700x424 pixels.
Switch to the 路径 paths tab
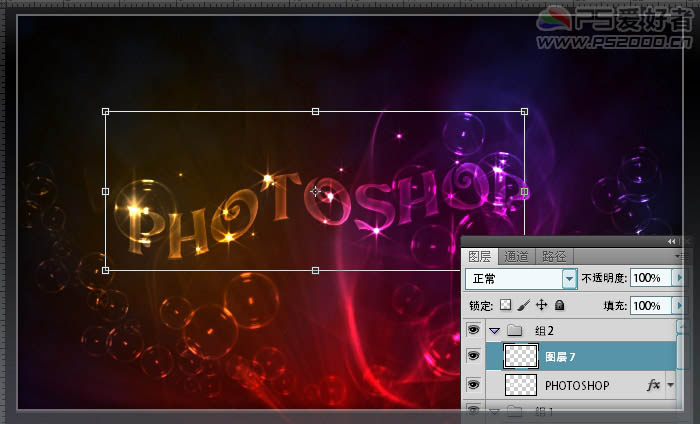(x=553, y=256)
